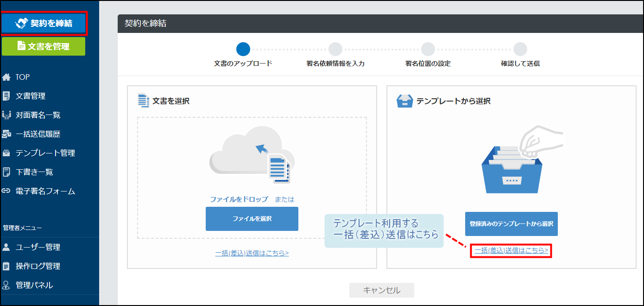Click the 操作ログ管理 clipboard icon
644x306 pixels.
click(x=6, y=266)
